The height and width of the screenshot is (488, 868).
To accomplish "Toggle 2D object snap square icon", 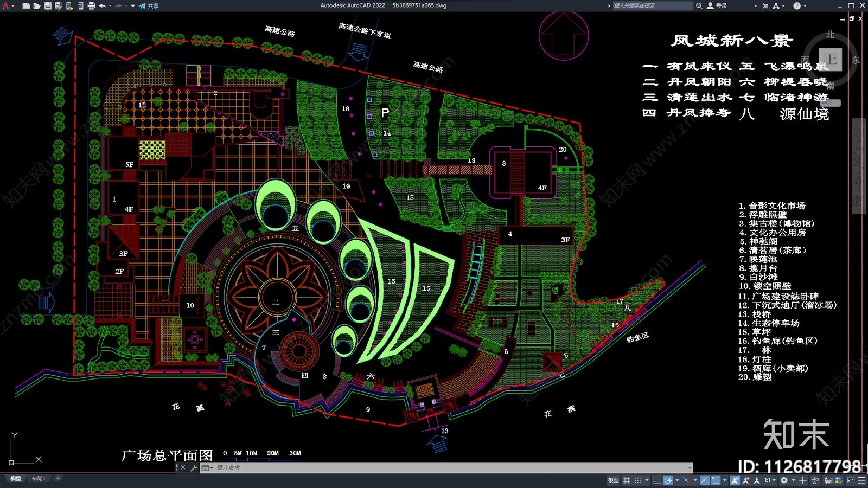I will (716, 480).
